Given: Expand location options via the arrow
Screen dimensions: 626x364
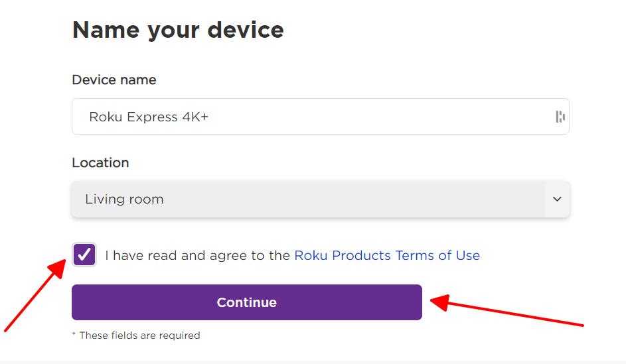Looking at the screenshot, I should coord(557,199).
